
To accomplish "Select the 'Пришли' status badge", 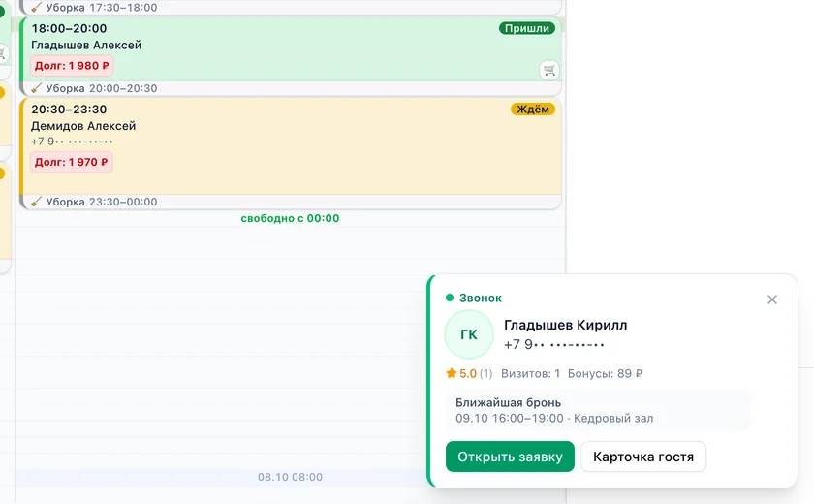I will (527, 28).
